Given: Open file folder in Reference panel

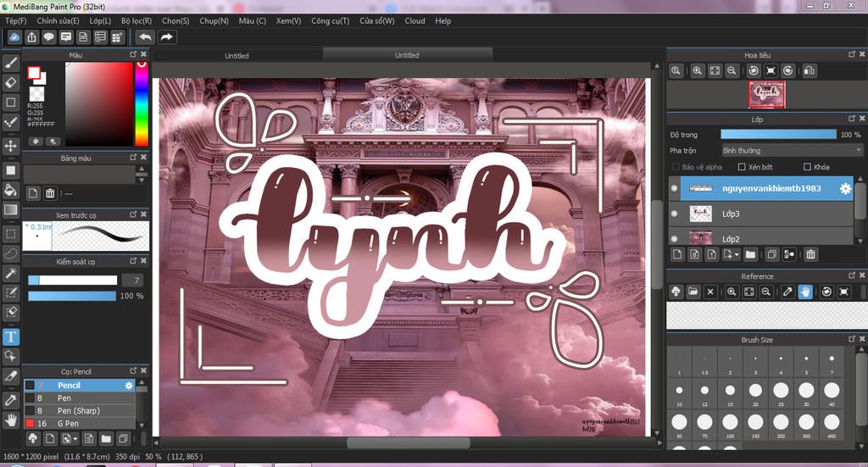Looking at the screenshot, I should click(693, 292).
